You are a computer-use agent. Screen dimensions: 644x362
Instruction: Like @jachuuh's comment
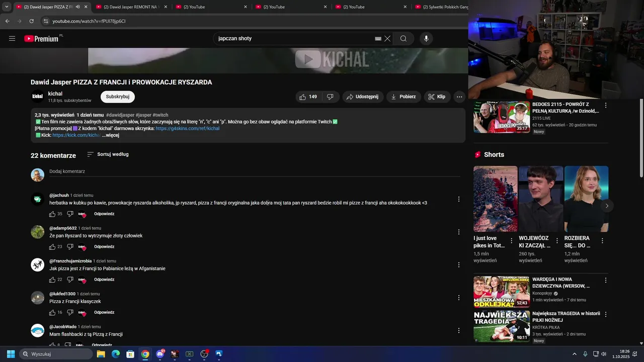point(52,214)
